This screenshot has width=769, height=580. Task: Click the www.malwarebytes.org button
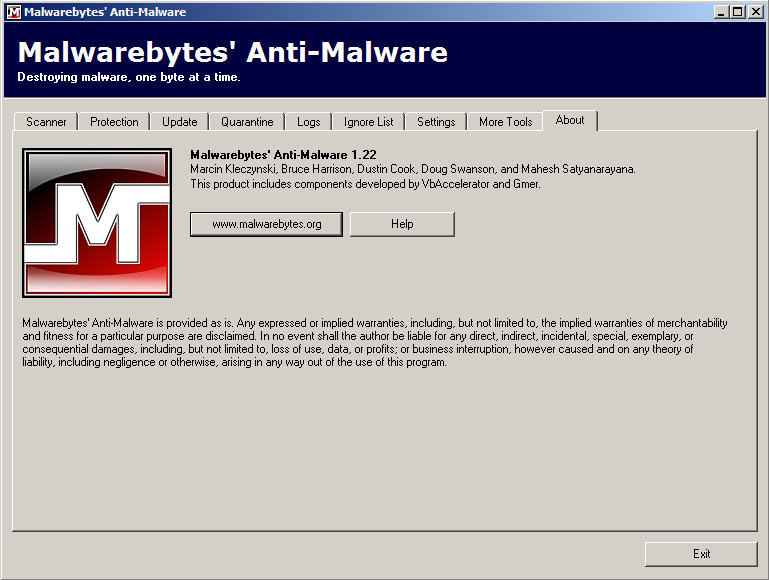(266, 224)
